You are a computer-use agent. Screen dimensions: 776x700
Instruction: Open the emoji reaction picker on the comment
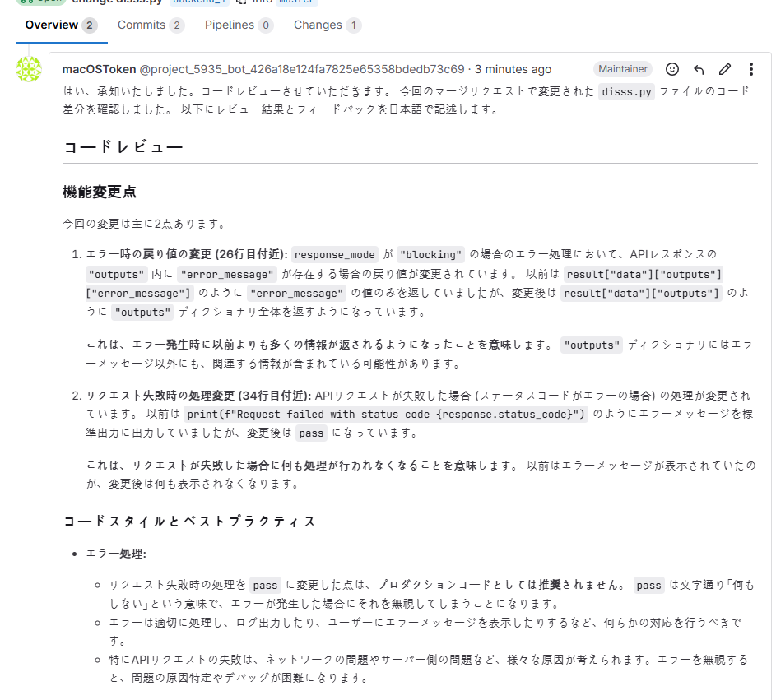672,69
